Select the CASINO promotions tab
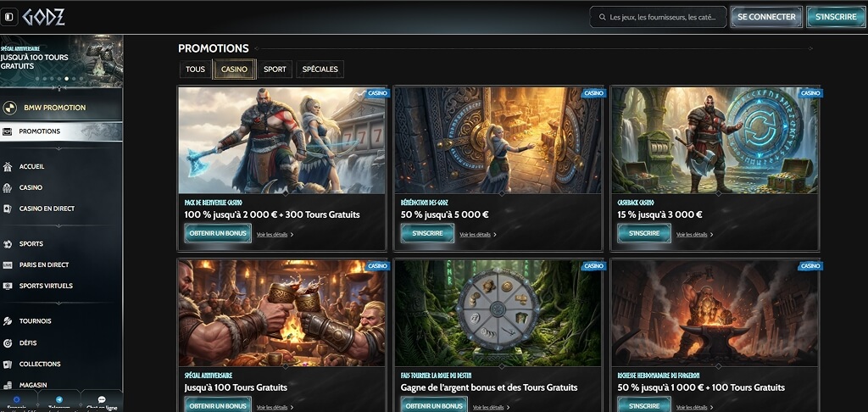The height and width of the screenshot is (412, 868). click(x=234, y=70)
